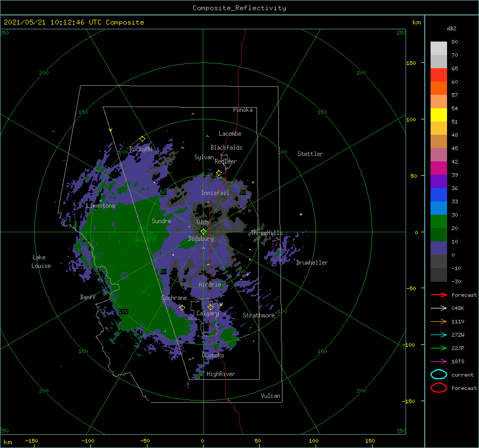
Task: Click the ThreeHills label
Action: [x=267, y=233]
